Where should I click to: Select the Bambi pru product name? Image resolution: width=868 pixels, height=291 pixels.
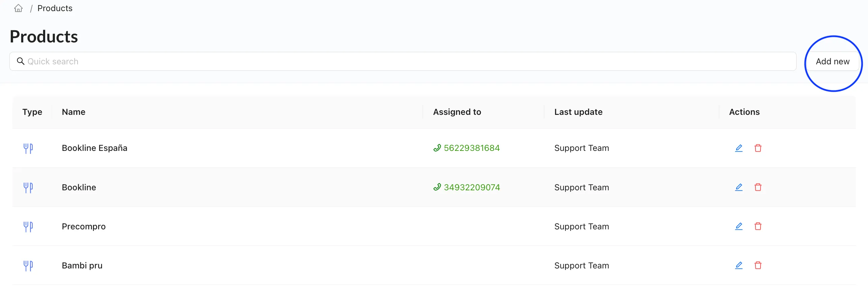pos(82,265)
